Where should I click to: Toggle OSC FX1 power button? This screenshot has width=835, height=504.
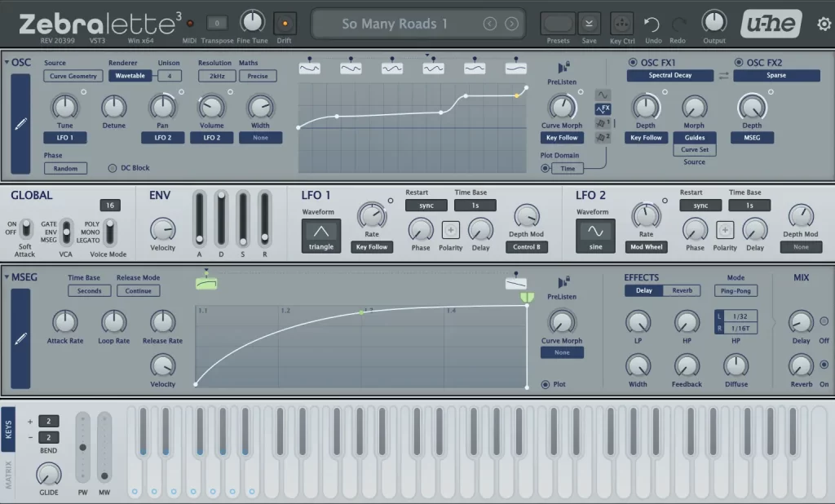[633, 62]
